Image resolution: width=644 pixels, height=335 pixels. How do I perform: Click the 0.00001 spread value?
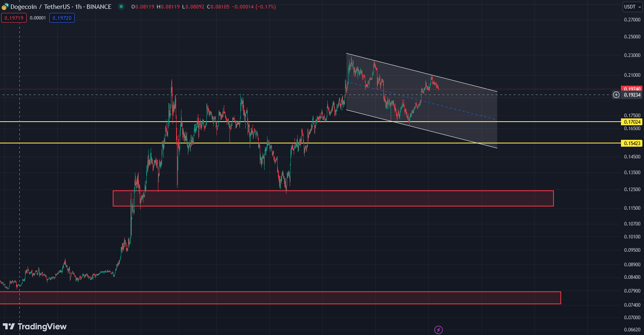tap(38, 18)
